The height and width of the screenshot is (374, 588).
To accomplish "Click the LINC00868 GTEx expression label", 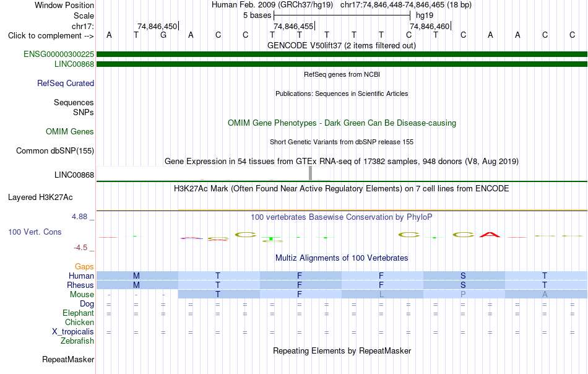I will (x=74, y=175).
